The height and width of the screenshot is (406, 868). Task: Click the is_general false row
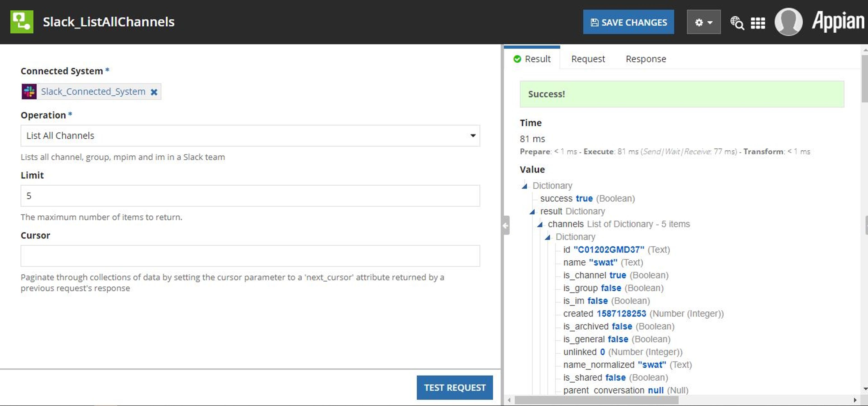pos(617,339)
